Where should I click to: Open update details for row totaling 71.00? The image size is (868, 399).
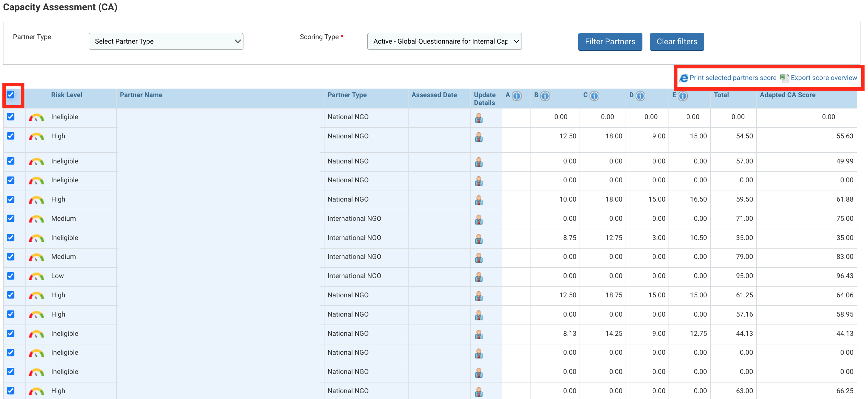pos(479,220)
